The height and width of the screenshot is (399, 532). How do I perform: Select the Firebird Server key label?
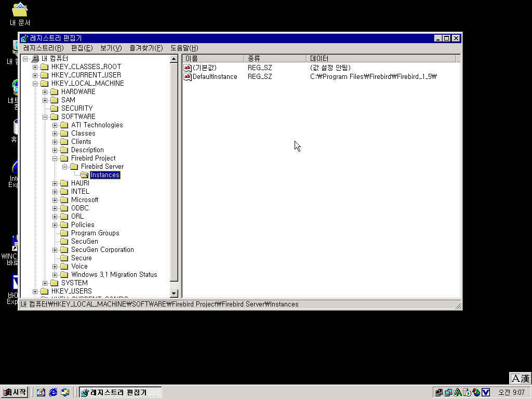pos(102,167)
